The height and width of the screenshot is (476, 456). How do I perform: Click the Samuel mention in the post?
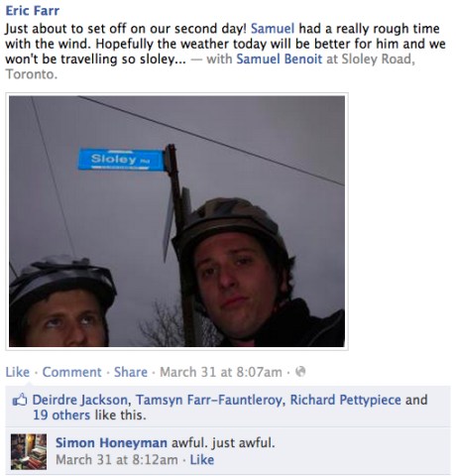click(x=273, y=29)
